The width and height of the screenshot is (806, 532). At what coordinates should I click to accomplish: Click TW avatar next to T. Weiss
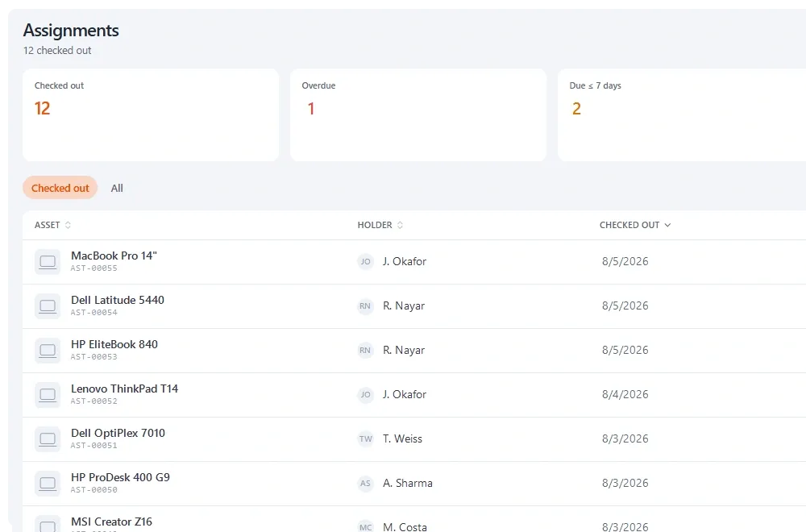(365, 439)
